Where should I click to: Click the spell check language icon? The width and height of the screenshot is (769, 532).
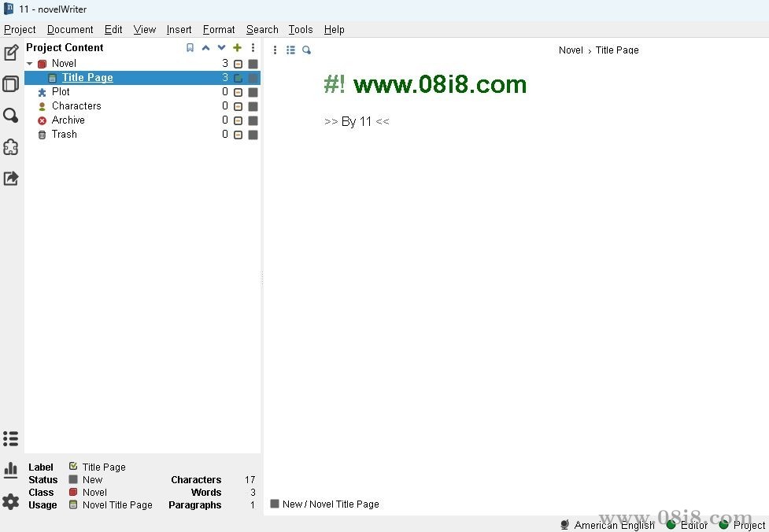[x=565, y=525]
